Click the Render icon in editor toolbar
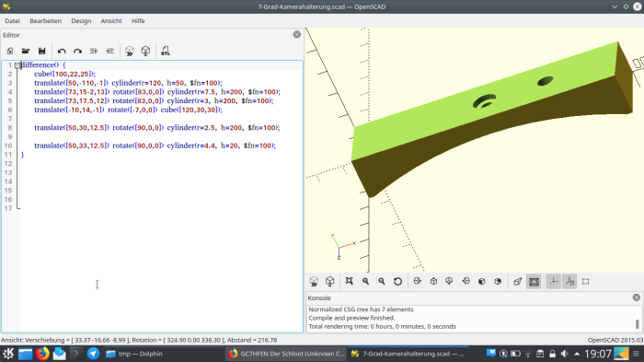This screenshot has height=362, width=644. coord(145,51)
